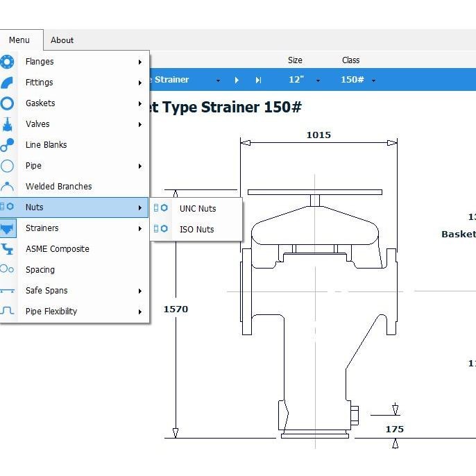Click the UNC Nuts icon

160,208
